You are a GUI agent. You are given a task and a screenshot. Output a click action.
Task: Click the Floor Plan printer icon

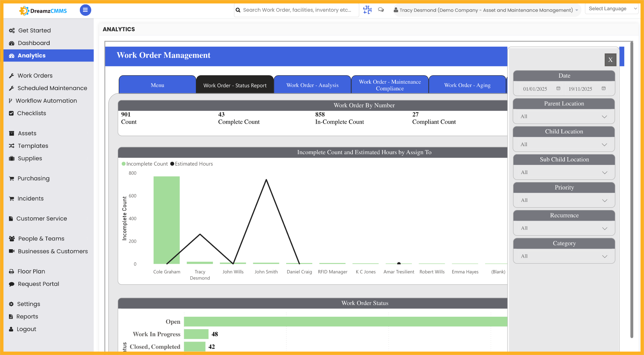(11, 271)
